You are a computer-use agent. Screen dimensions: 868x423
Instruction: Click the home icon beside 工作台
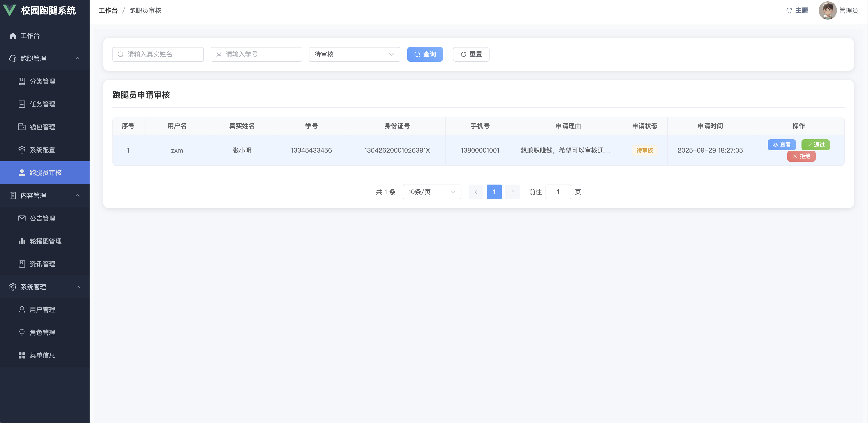point(13,36)
